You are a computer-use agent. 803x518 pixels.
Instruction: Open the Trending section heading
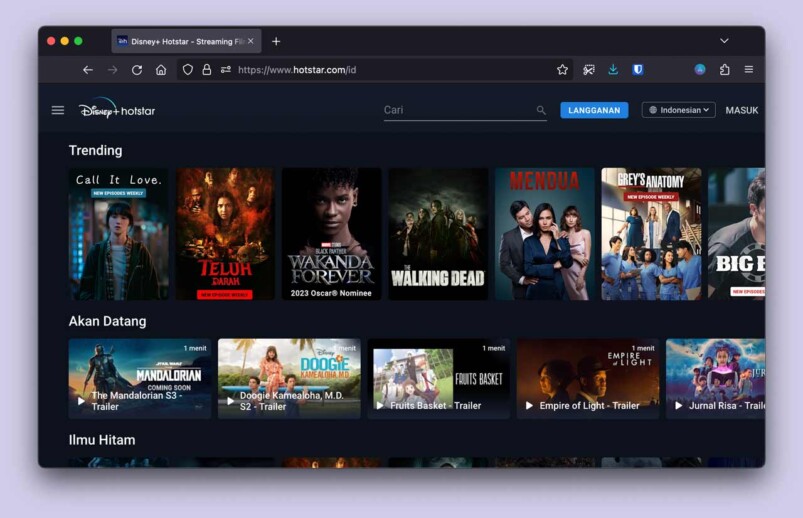click(96, 150)
